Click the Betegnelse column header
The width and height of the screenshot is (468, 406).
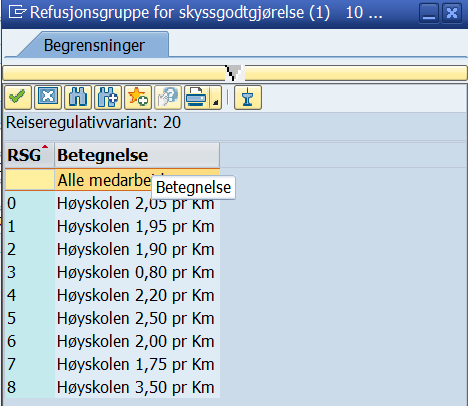tap(137, 155)
